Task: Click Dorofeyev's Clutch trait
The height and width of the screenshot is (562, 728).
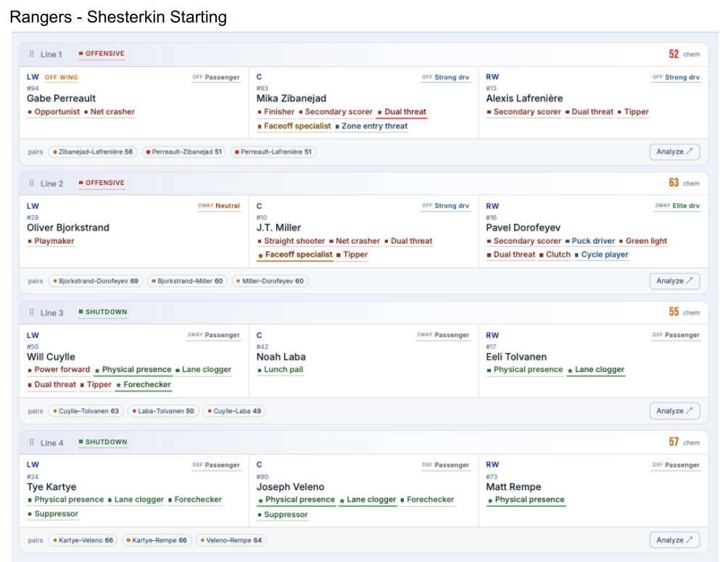Action: point(555,255)
